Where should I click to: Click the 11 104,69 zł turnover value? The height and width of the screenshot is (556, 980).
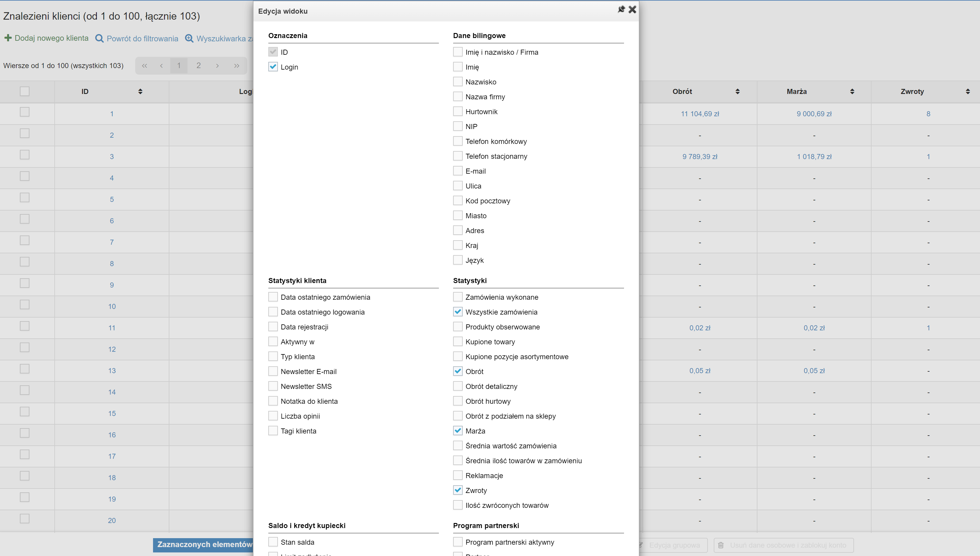pos(700,114)
